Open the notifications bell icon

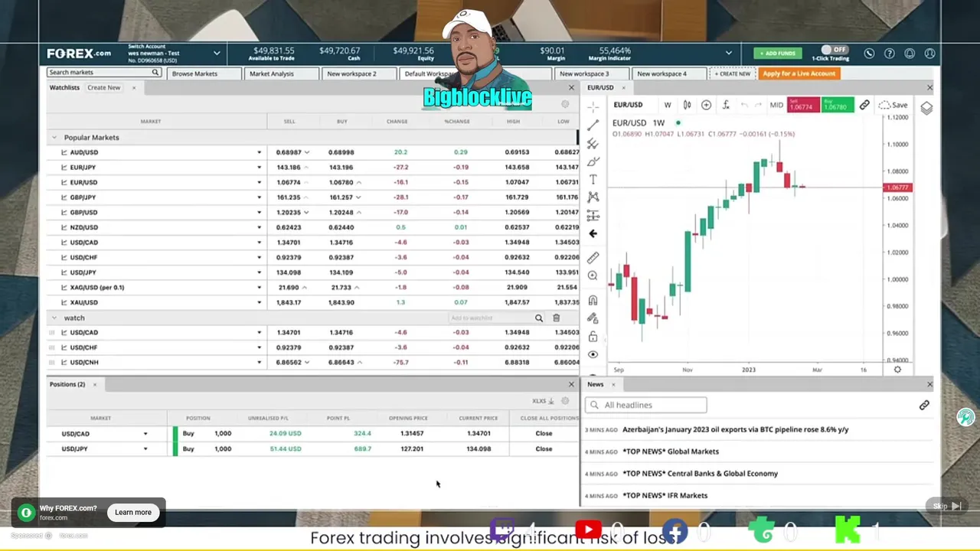[910, 54]
